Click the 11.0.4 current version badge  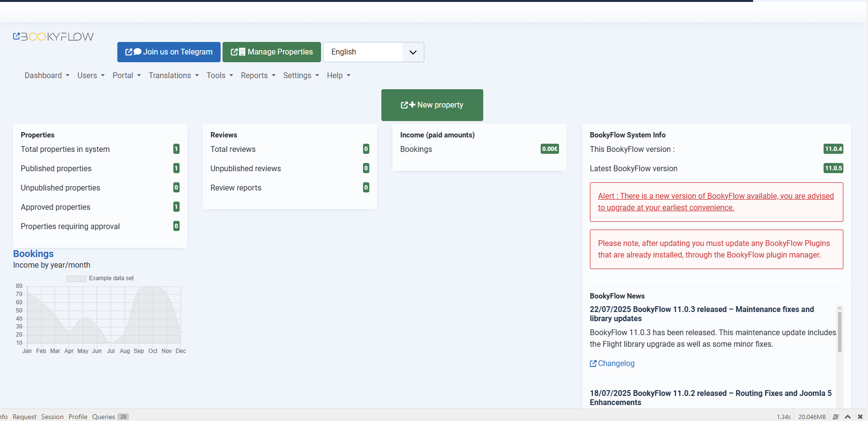pyautogui.click(x=834, y=149)
